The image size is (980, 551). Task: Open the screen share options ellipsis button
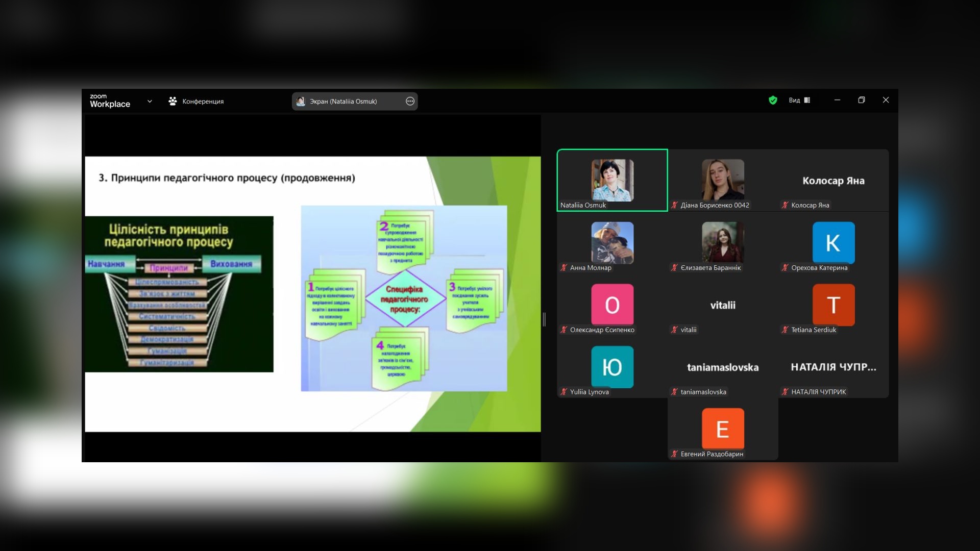(x=410, y=101)
